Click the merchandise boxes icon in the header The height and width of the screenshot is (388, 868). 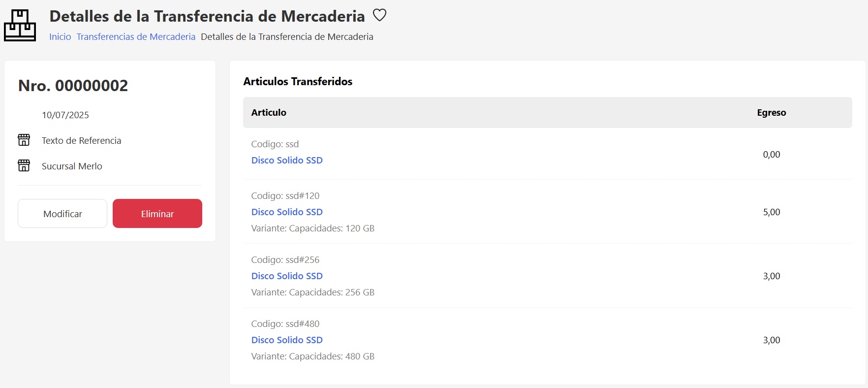point(20,25)
